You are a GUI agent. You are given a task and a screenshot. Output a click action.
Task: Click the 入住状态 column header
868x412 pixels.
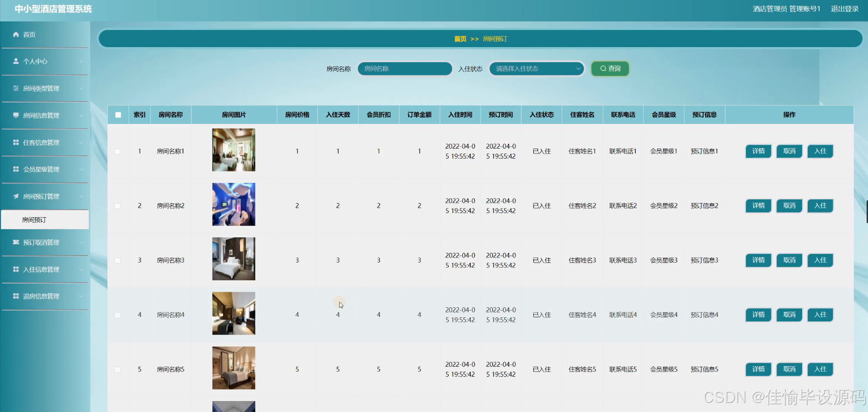click(x=542, y=115)
